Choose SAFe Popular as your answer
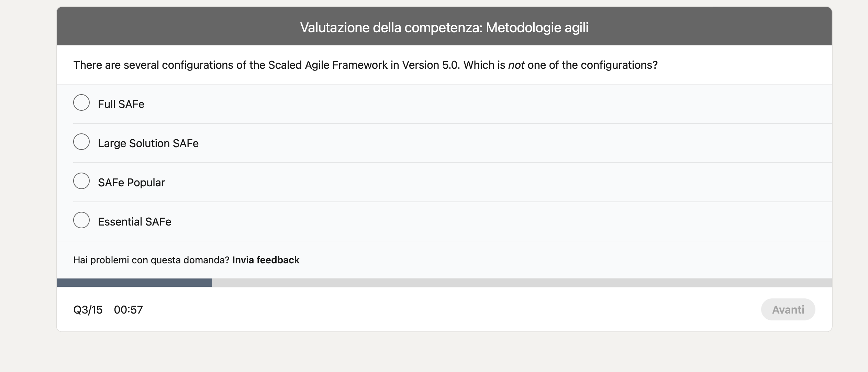The width and height of the screenshot is (868, 372). coord(81,180)
